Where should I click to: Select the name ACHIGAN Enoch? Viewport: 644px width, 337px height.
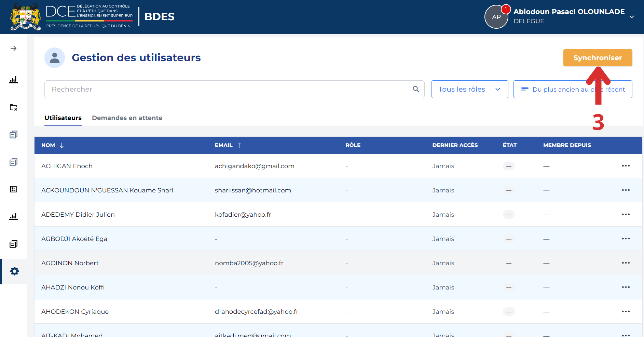click(x=67, y=166)
